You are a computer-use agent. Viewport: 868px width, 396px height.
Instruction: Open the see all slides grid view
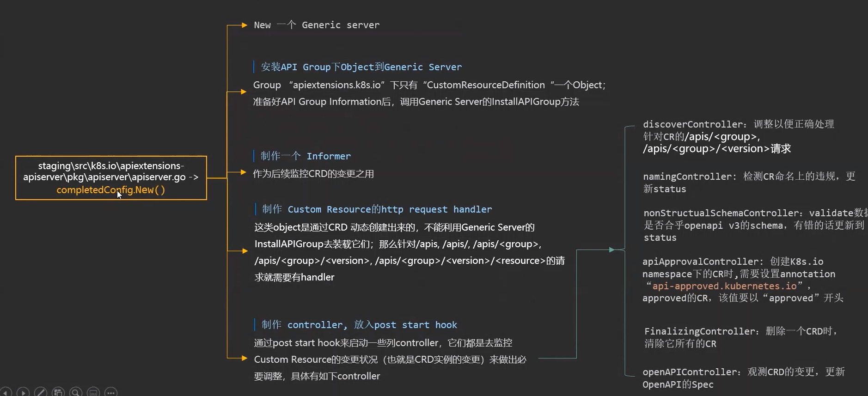pyautogui.click(x=58, y=393)
